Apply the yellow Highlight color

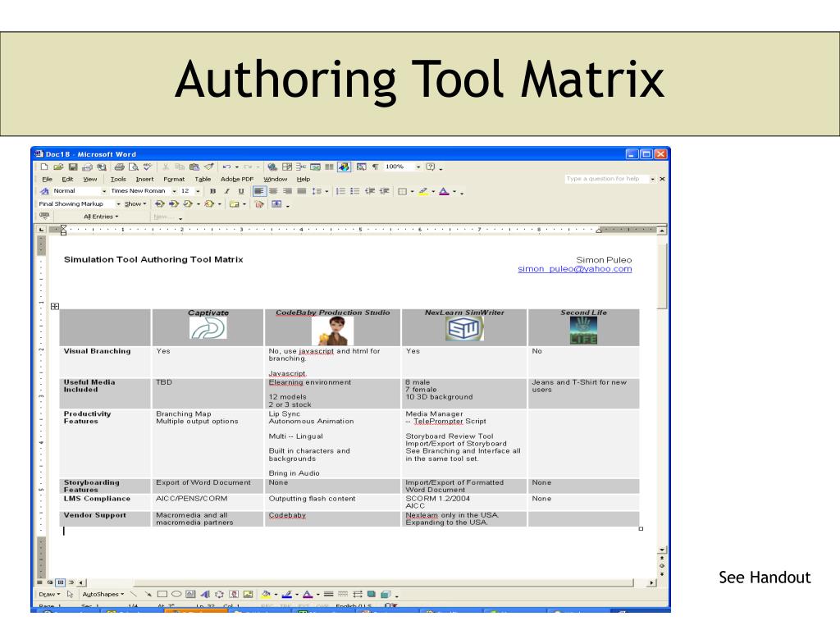(423, 191)
